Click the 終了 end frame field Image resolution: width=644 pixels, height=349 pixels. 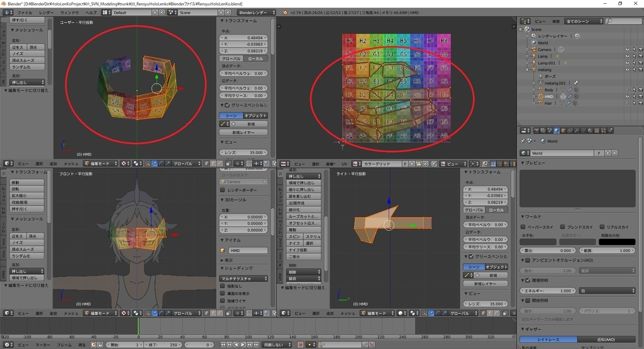coord(164,345)
